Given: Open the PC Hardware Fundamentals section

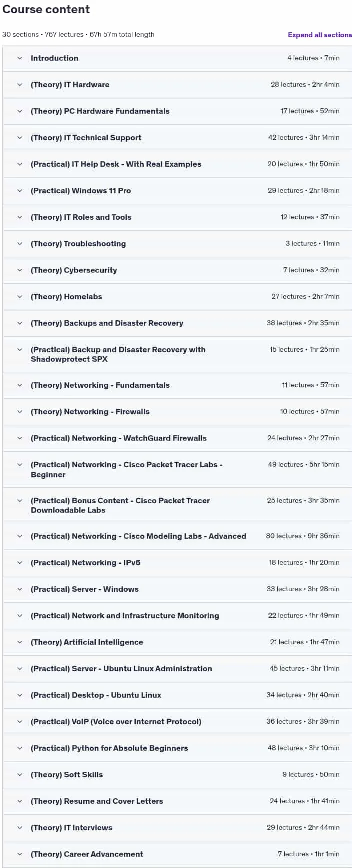Looking at the screenshot, I should click(100, 111).
